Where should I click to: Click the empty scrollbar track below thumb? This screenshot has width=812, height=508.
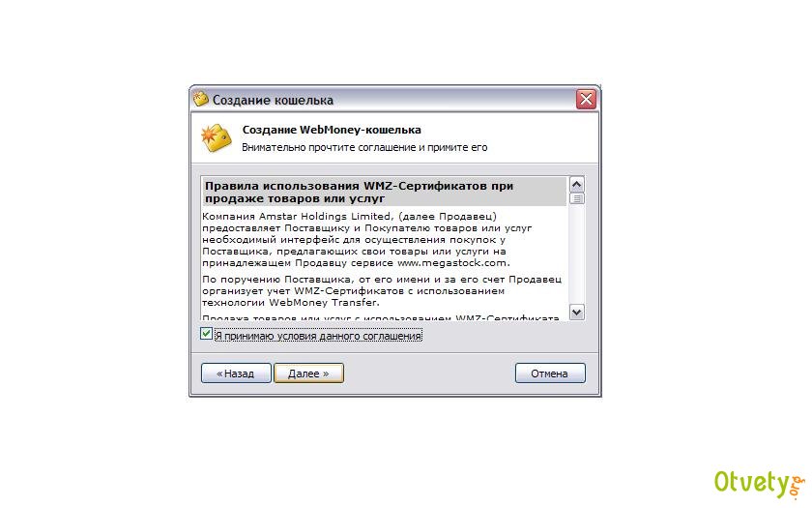tap(576, 254)
